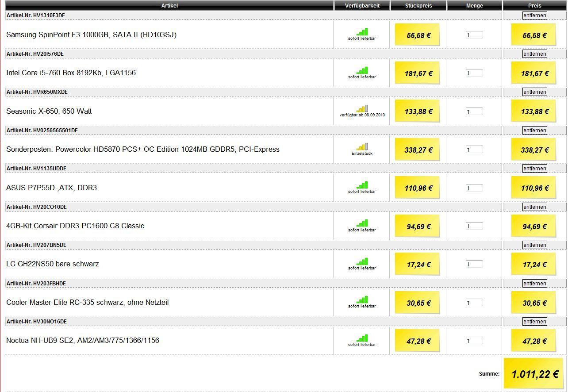
Task: Remove article HV0256565501DE with entfernen button
Action: (534, 130)
